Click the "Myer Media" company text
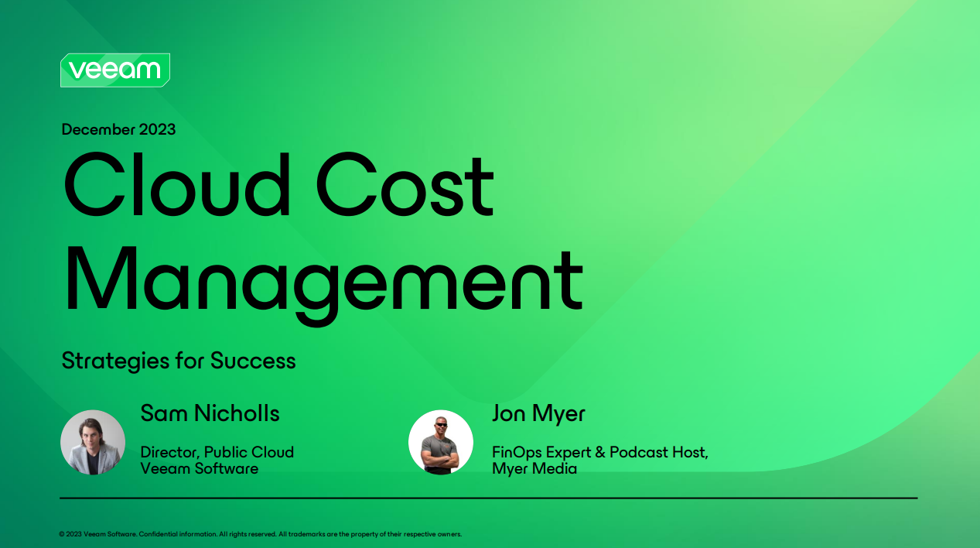This screenshot has height=548, width=980. pyautogui.click(x=534, y=468)
